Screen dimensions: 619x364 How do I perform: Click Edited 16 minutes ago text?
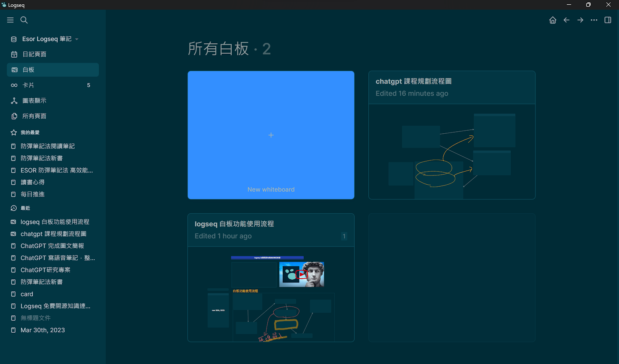pyautogui.click(x=412, y=94)
